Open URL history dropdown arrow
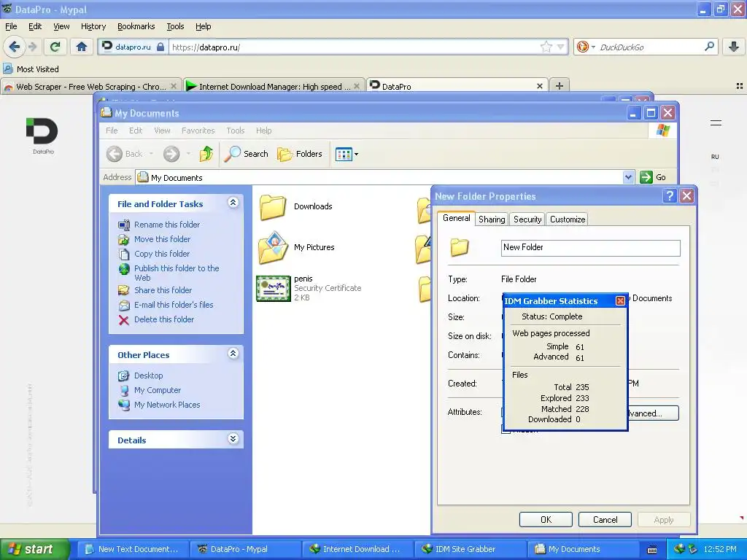747x560 pixels. (561, 47)
